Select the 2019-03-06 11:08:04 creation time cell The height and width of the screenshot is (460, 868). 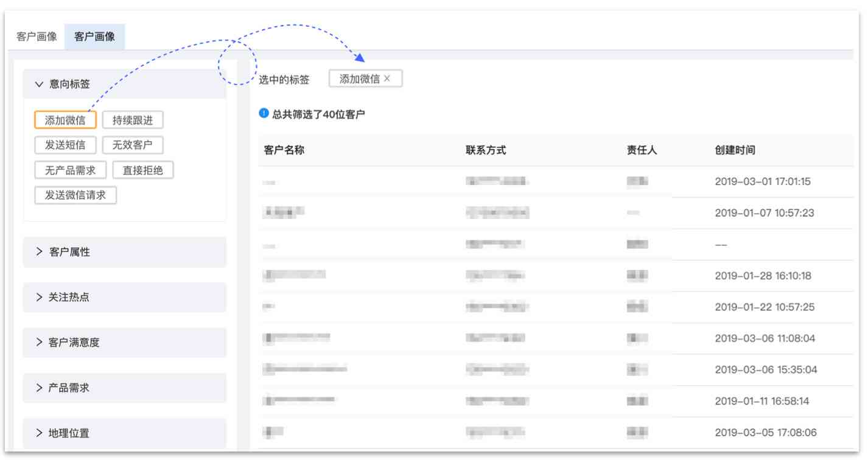pyautogui.click(x=765, y=338)
